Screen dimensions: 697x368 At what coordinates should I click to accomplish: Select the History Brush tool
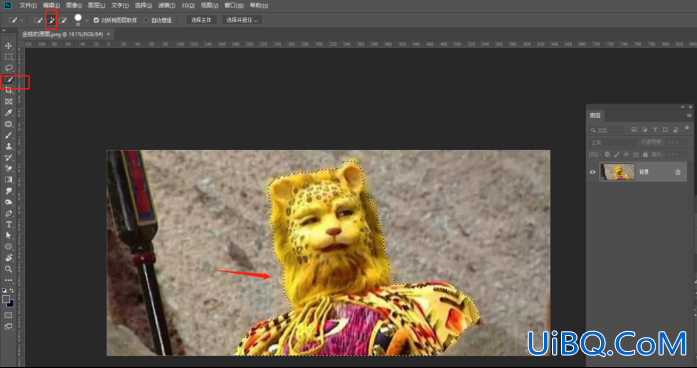(8, 157)
